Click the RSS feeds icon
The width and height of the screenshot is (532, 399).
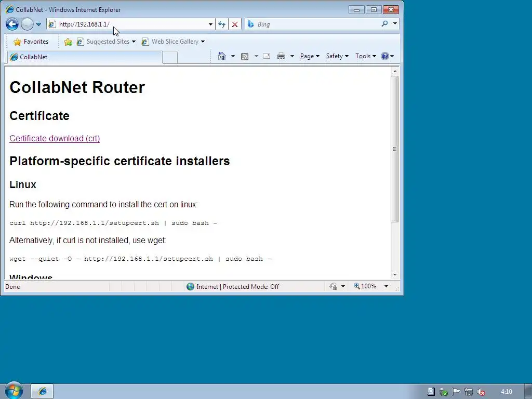245,56
